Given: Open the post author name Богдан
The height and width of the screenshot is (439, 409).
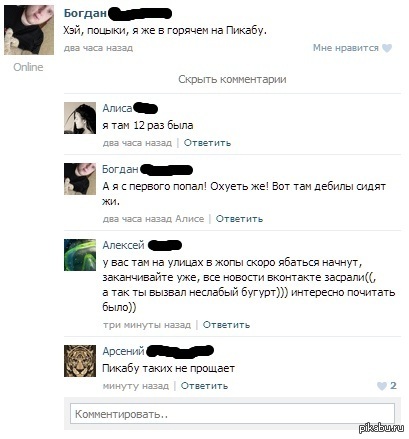Looking at the screenshot, I should [x=85, y=13].
